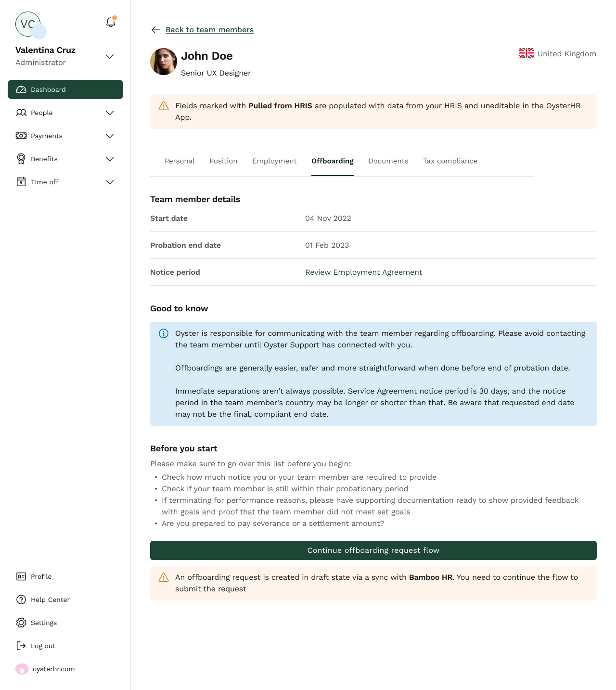Click the warning icon in Bamboo HR notice
The image size is (616, 690).
164,577
